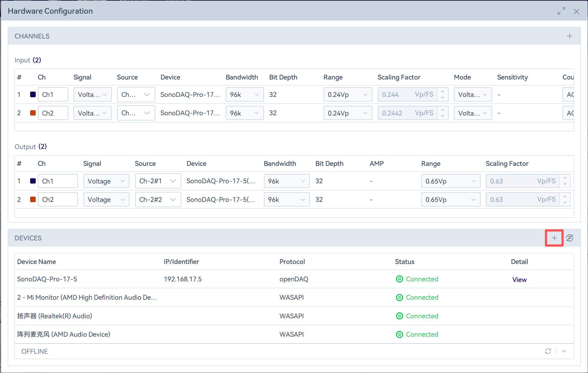The image size is (588, 373).
Task: Close the Hardware Configuration dialog
Action: (577, 11)
